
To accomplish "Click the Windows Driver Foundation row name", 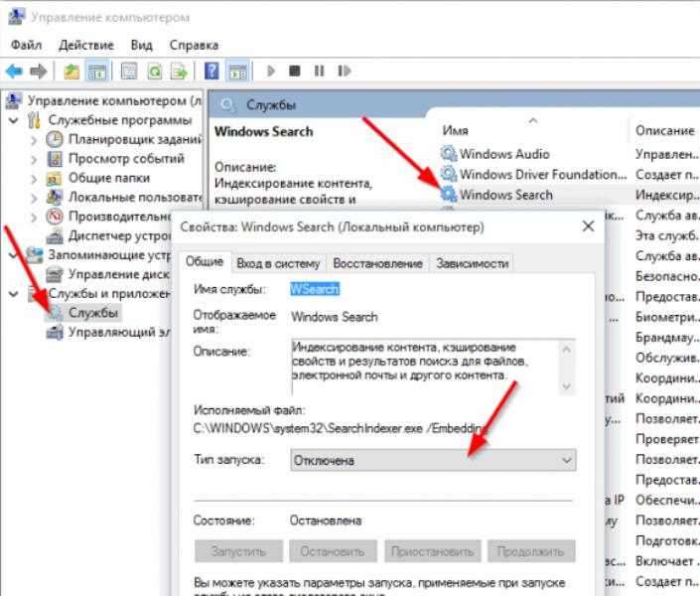I will (543, 174).
